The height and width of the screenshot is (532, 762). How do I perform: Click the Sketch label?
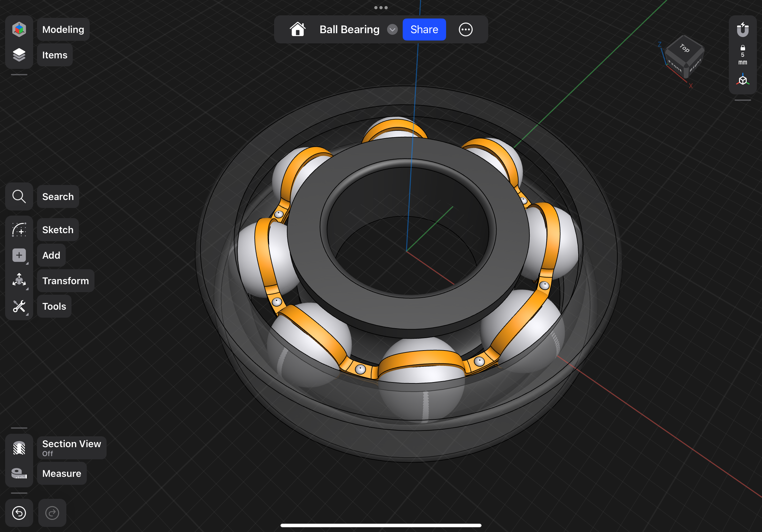[58, 230]
